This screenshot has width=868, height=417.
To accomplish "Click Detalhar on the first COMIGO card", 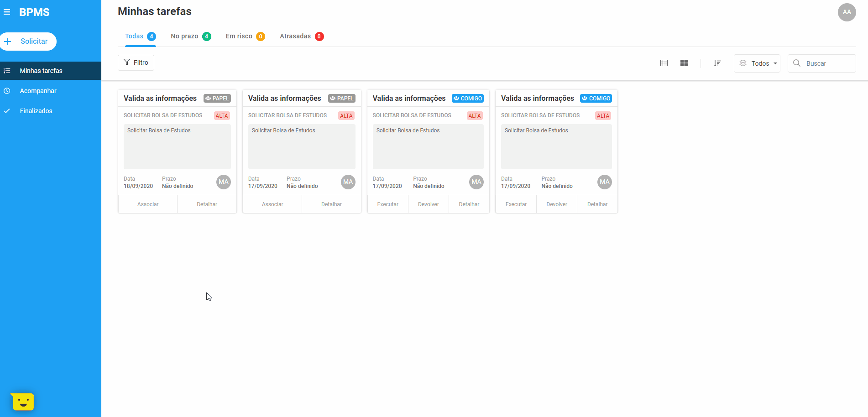I will click(x=469, y=204).
